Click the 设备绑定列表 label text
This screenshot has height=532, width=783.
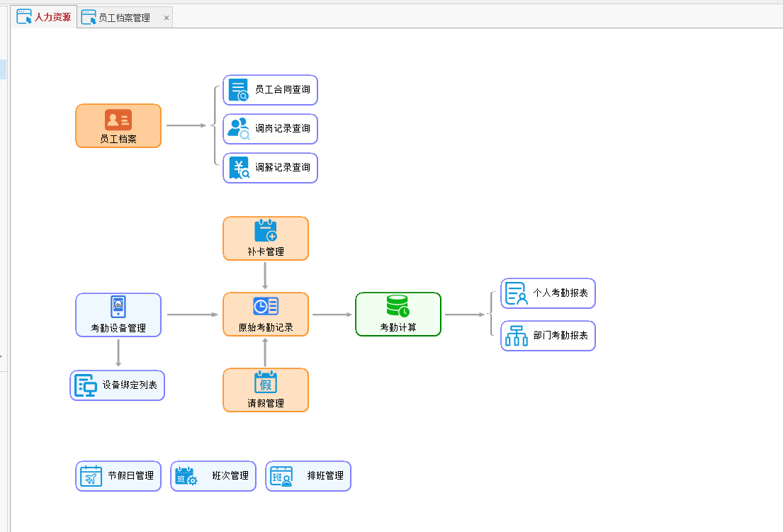[x=130, y=385]
